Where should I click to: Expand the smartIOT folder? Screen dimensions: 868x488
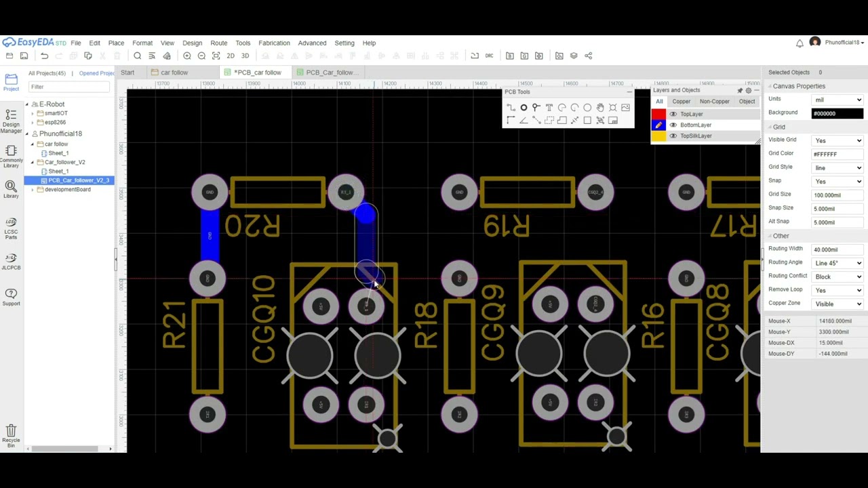(33, 113)
